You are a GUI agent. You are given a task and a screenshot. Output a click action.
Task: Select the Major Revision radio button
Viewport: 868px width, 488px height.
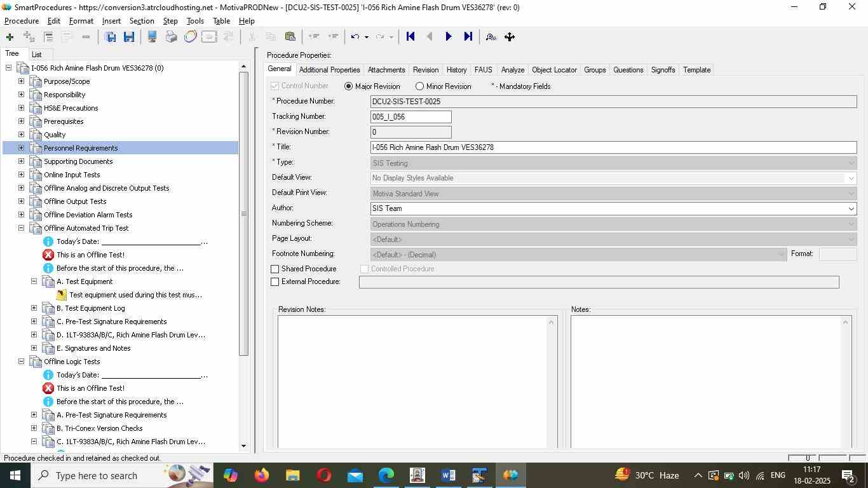pos(348,86)
